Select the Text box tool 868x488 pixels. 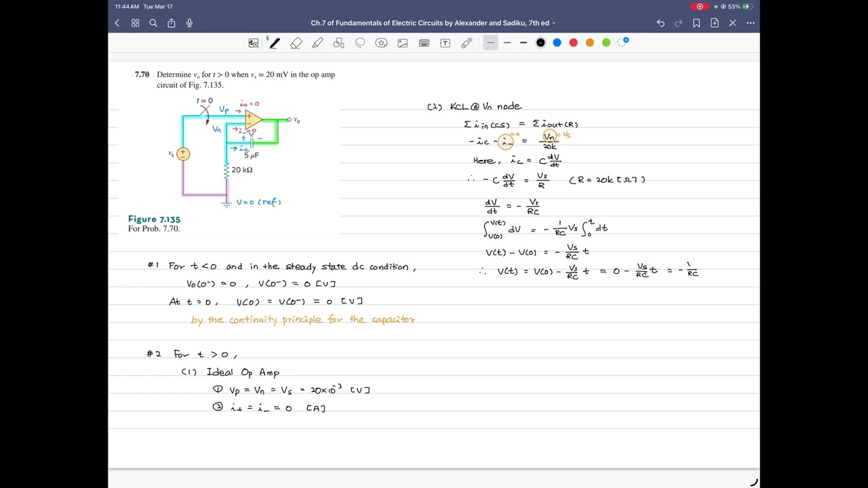(x=446, y=43)
